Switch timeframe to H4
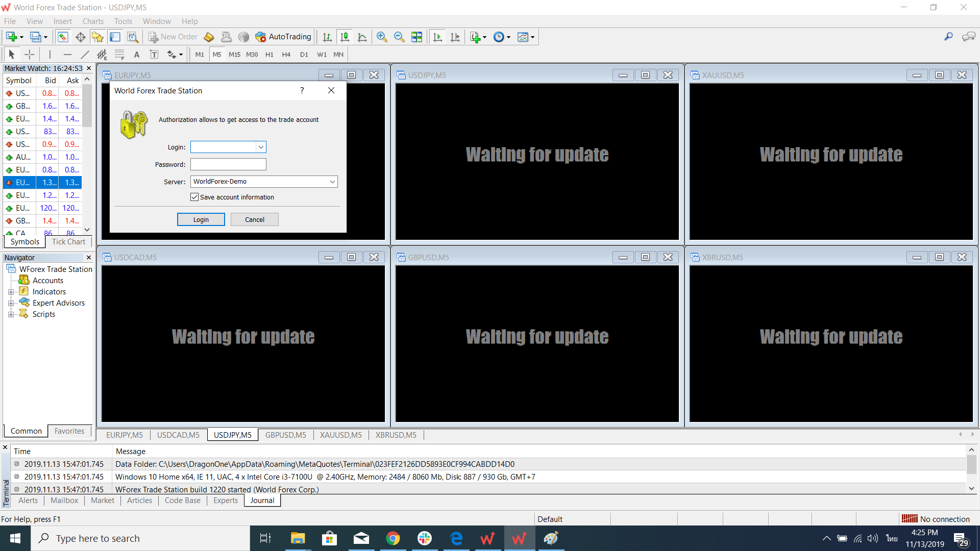The height and width of the screenshot is (551, 980). click(286, 55)
